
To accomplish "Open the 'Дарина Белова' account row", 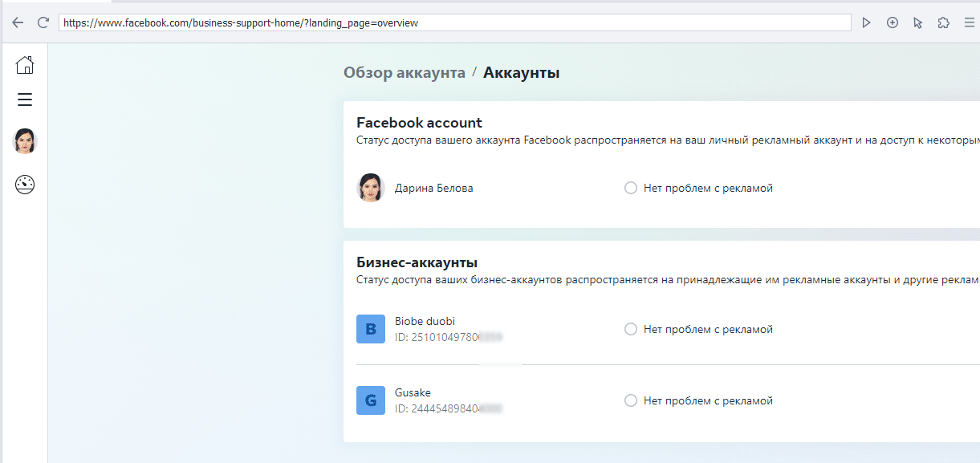I will [x=434, y=189].
